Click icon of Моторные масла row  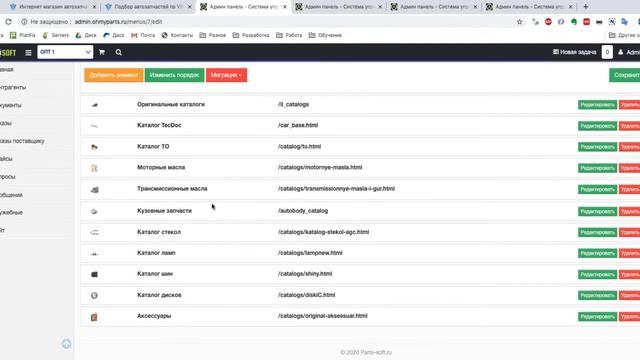pos(94,168)
